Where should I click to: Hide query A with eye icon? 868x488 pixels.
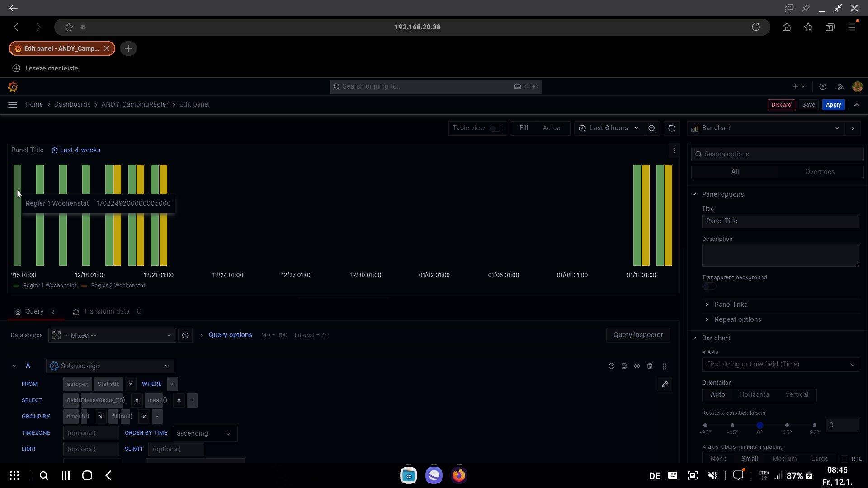pyautogui.click(x=637, y=366)
